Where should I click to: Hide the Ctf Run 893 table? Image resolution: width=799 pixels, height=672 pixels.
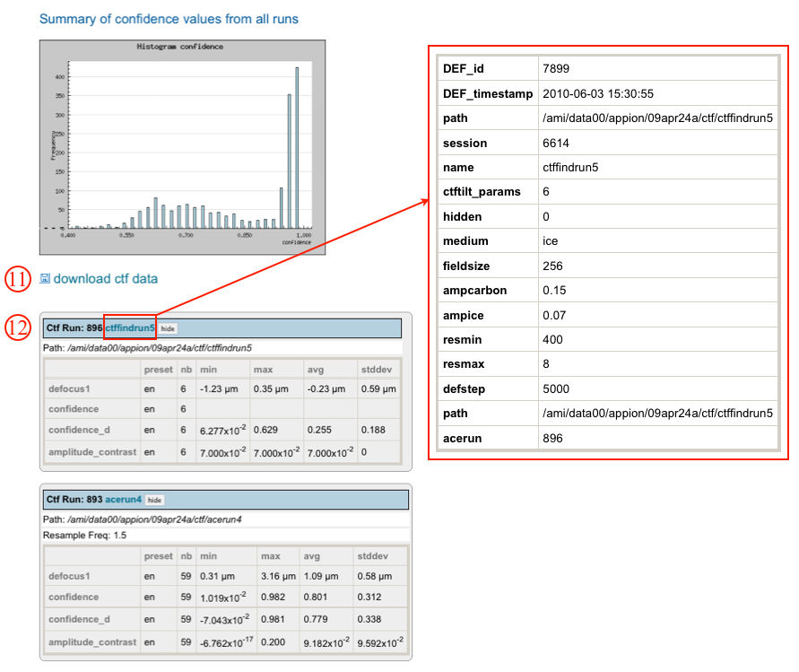(x=154, y=500)
